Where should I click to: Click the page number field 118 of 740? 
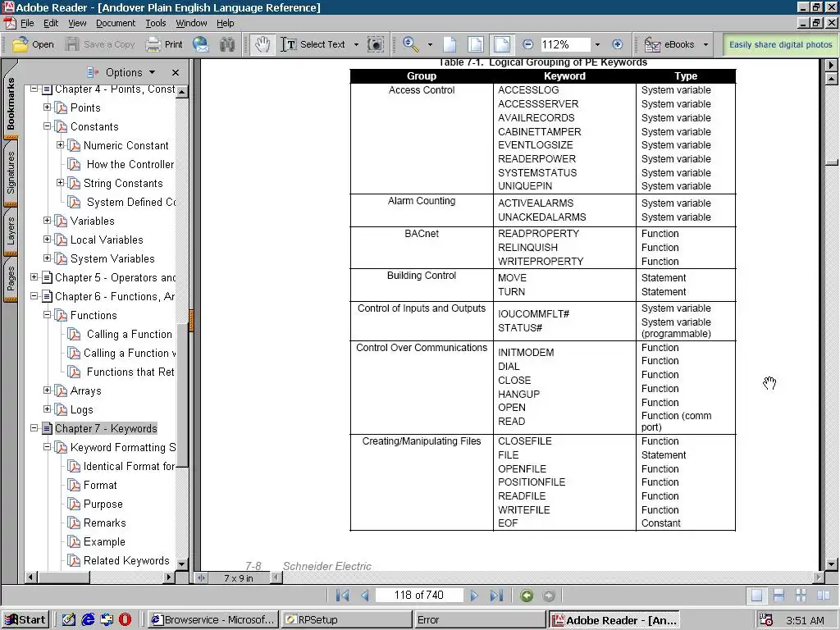tap(419, 596)
